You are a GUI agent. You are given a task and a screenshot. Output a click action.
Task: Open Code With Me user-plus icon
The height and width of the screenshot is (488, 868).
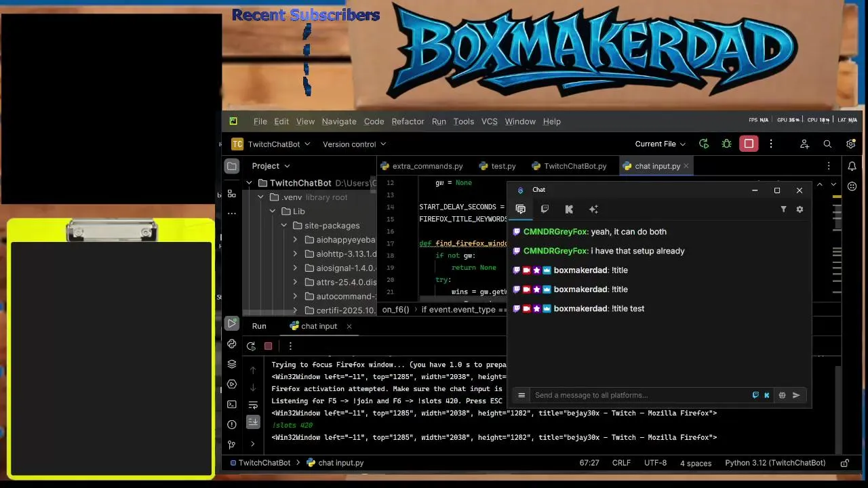pos(804,144)
